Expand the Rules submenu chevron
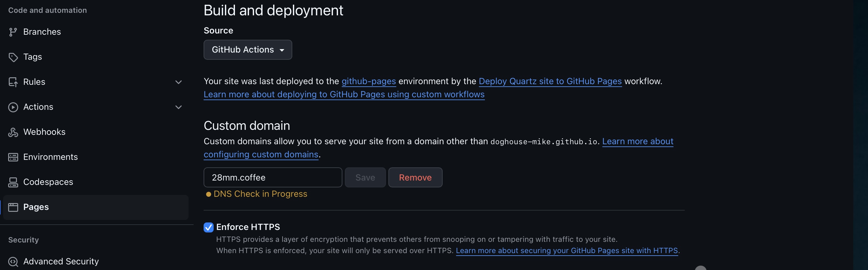Screen dimensions: 868x270 (179, 82)
